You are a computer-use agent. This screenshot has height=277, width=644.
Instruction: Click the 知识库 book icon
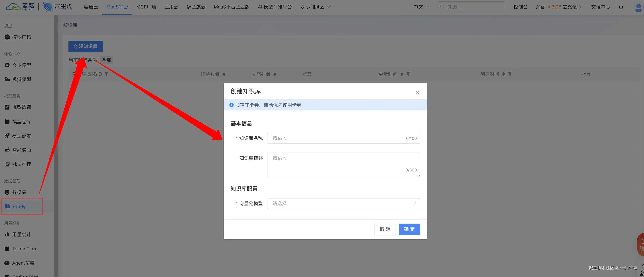pyautogui.click(x=7, y=206)
